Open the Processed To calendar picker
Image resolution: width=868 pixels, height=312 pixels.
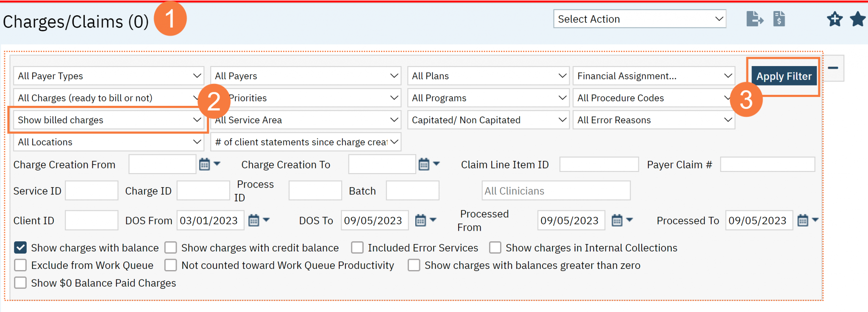point(803,220)
